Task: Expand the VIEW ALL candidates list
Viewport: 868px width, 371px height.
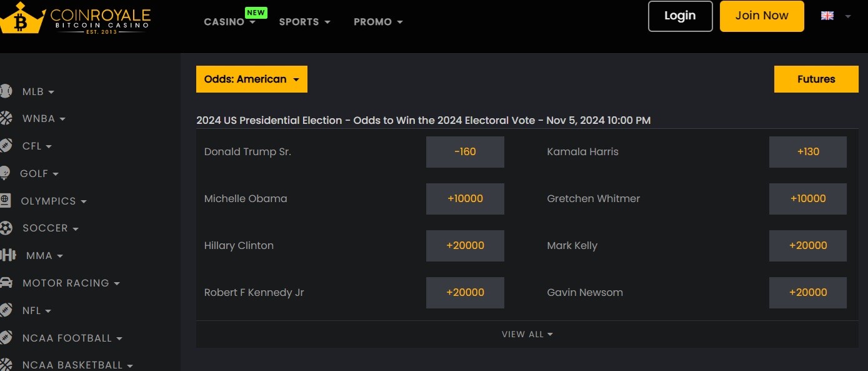Action: point(527,334)
